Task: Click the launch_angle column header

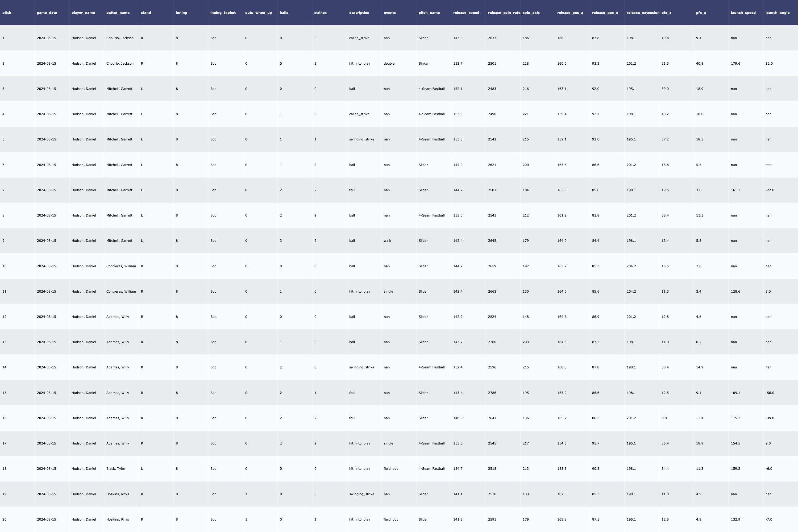Action: pos(777,13)
